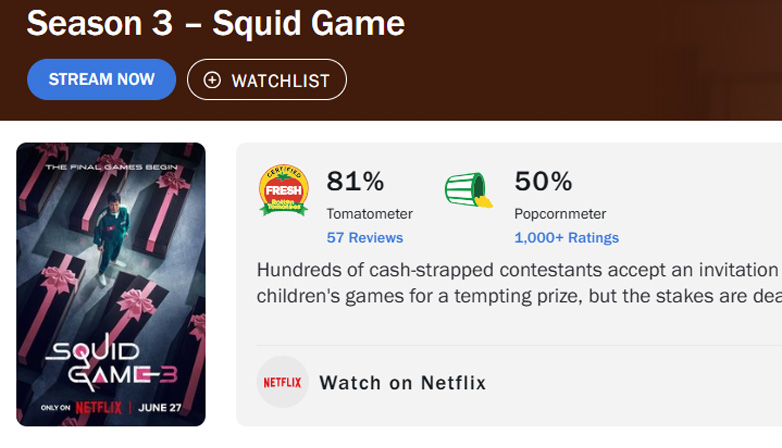Select the Watch on Netflix link
782x448 pixels.
[403, 383]
